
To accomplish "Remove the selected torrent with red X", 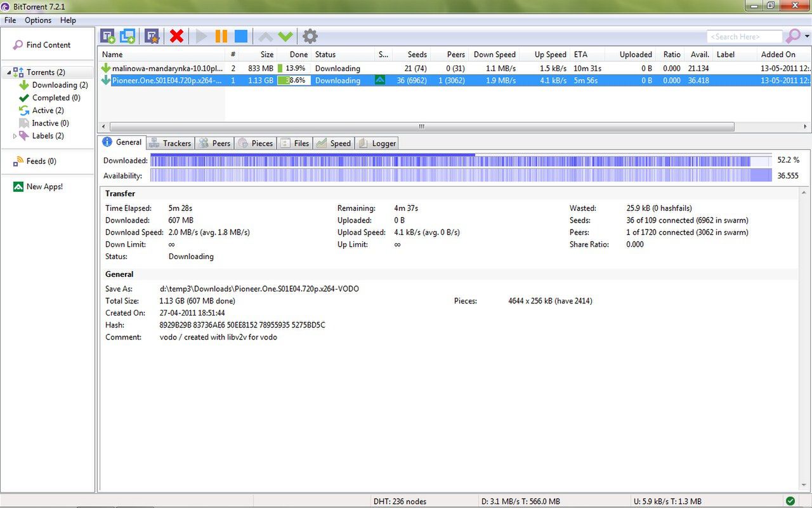I will tap(177, 36).
